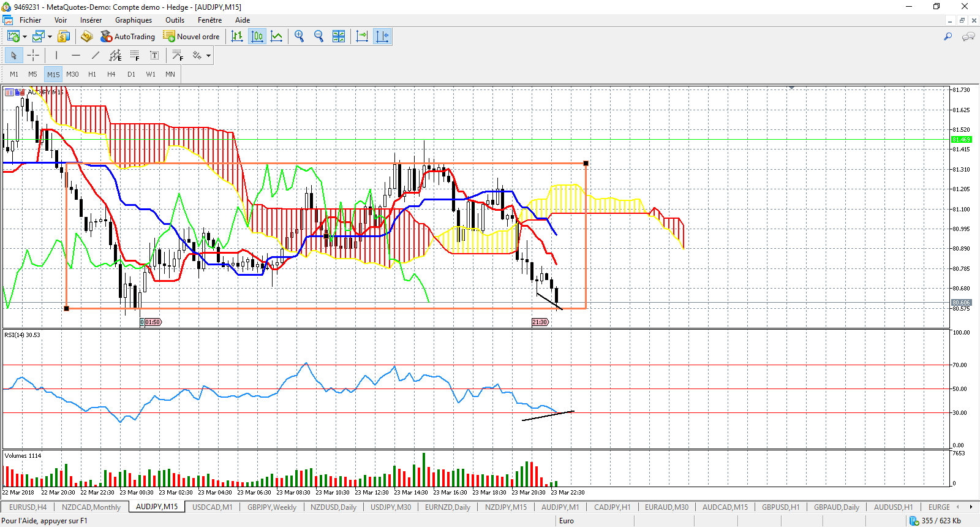Select the trendline drawing tool
Screen dimensions: 980x527
click(x=96, y=56)
